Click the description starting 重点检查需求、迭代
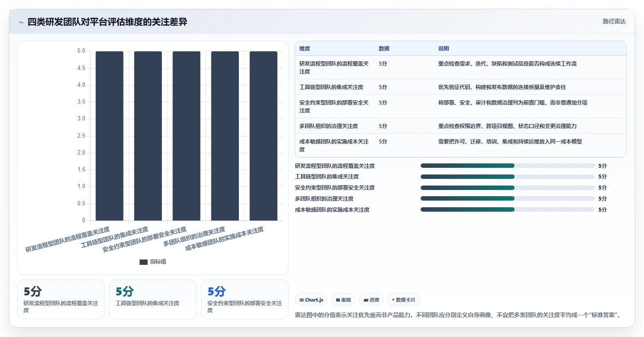644x337 pixels. [x=507, y=64]
